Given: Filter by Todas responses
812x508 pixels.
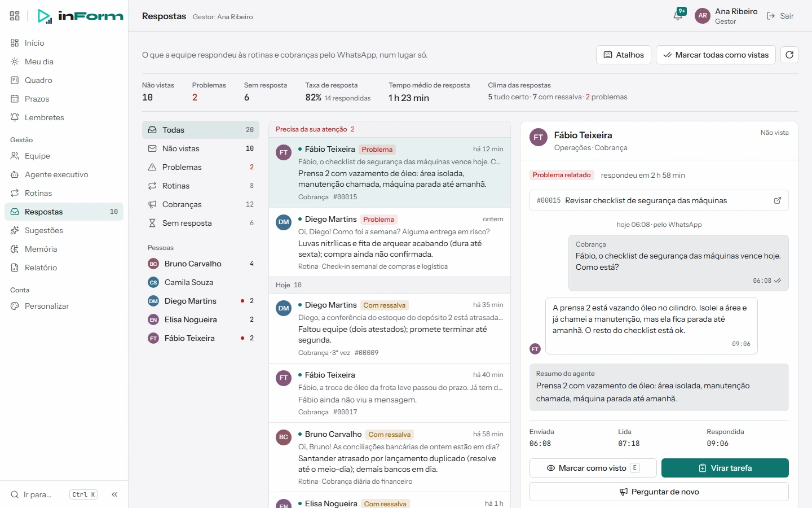Looking at the screenshot, I should point(201,130).
